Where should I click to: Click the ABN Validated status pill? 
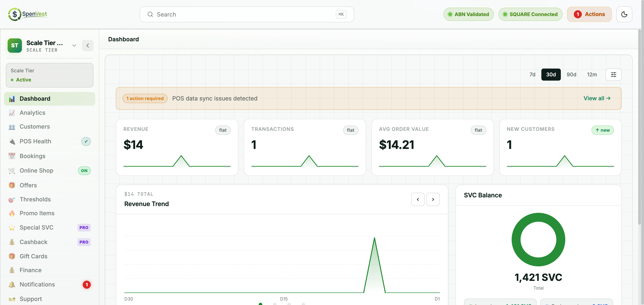pyautogui.click(x=468, y=14)
